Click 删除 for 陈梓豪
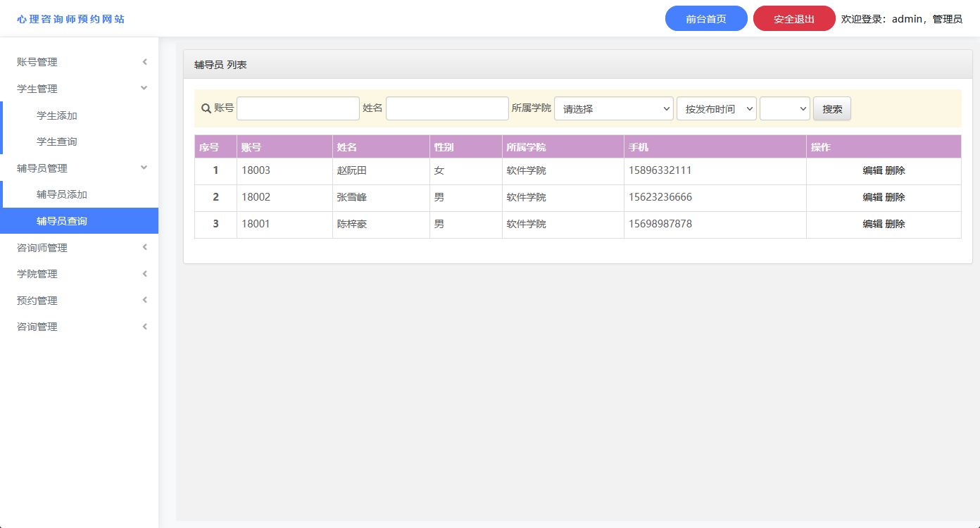 point(895,224)
